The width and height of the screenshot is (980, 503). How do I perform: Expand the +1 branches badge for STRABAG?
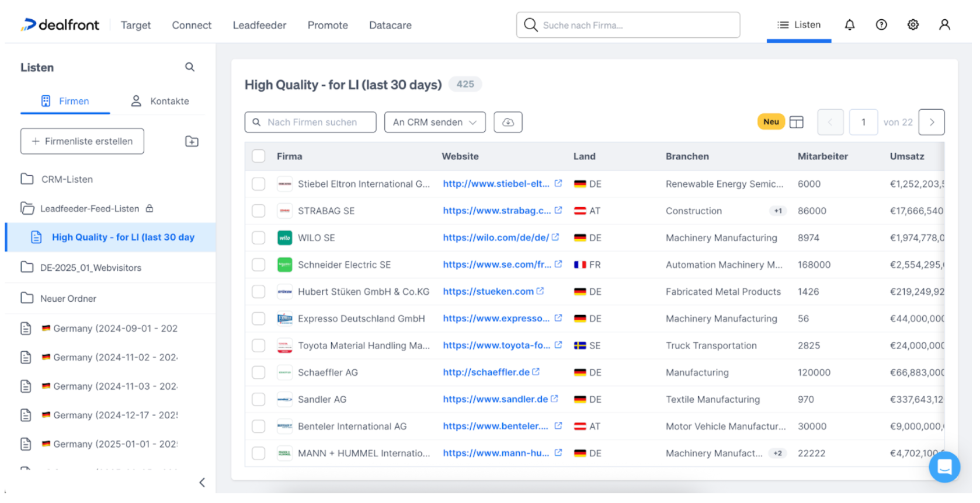pyautogui.click(x=778, y=211)
